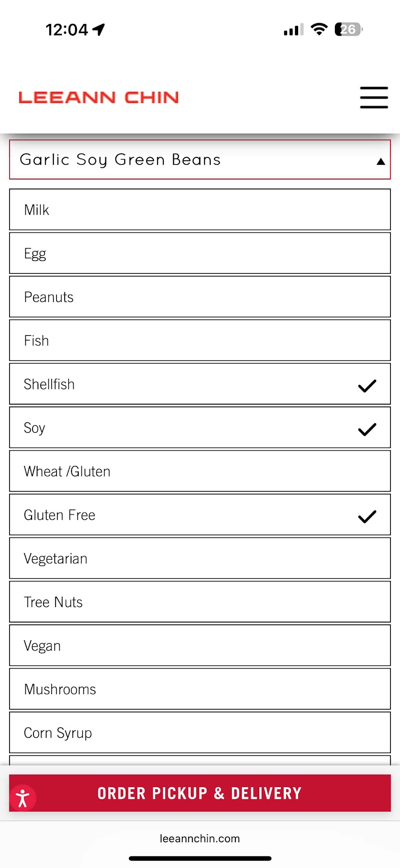Tap the leeannchin.com address bar
This screenshot has width=400, height=868.
pyautogui.click(x=200, y=839)
